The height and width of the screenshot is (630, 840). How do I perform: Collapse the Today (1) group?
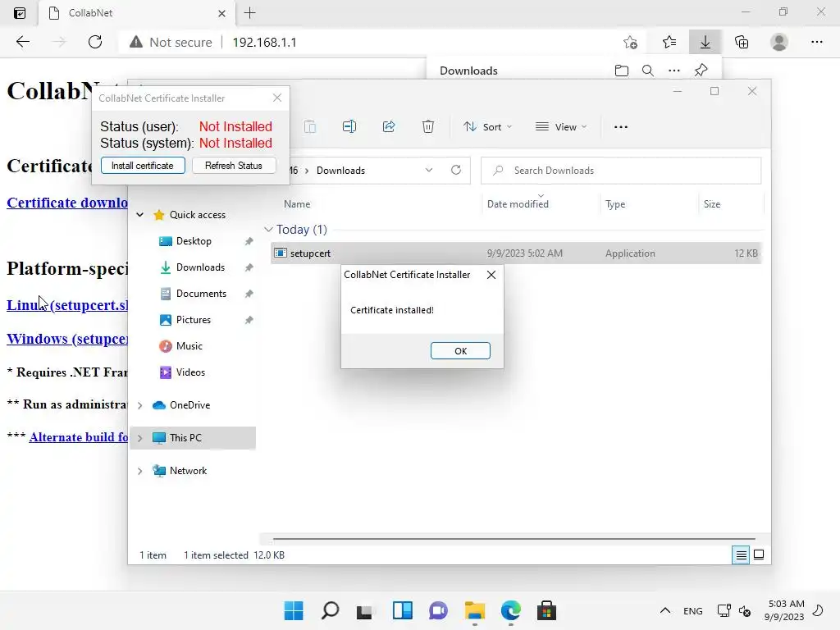pyautogui.click(x=268, y=230)
